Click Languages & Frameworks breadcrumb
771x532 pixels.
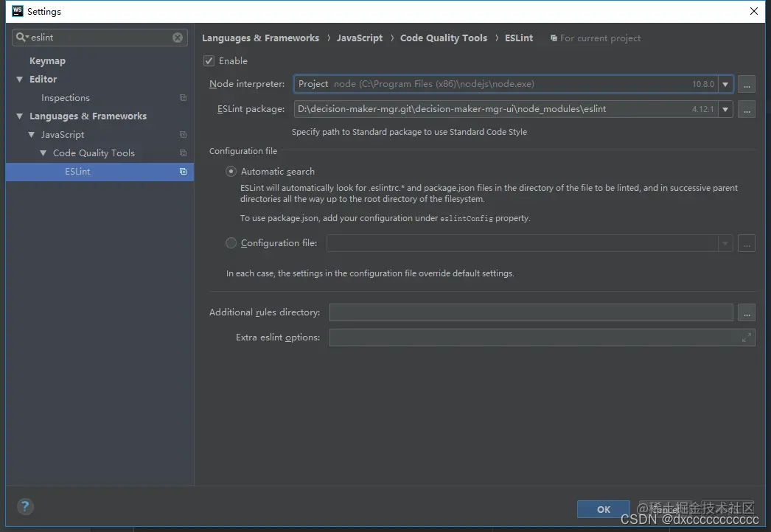coord(261,38)
